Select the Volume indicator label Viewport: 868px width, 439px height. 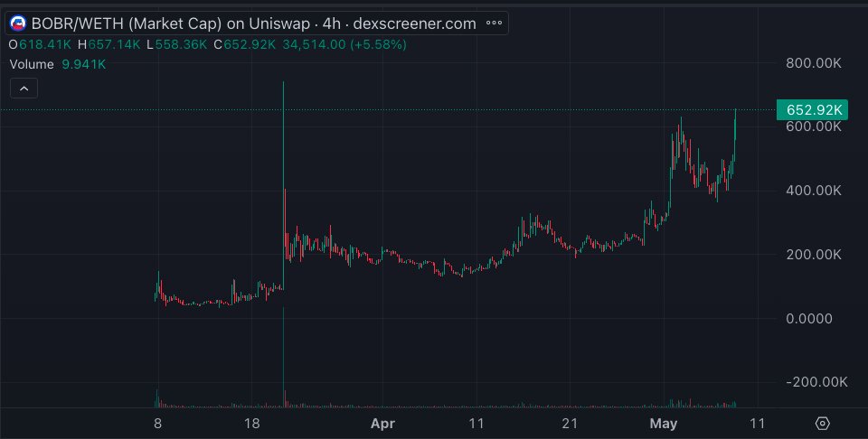(32, 64)
